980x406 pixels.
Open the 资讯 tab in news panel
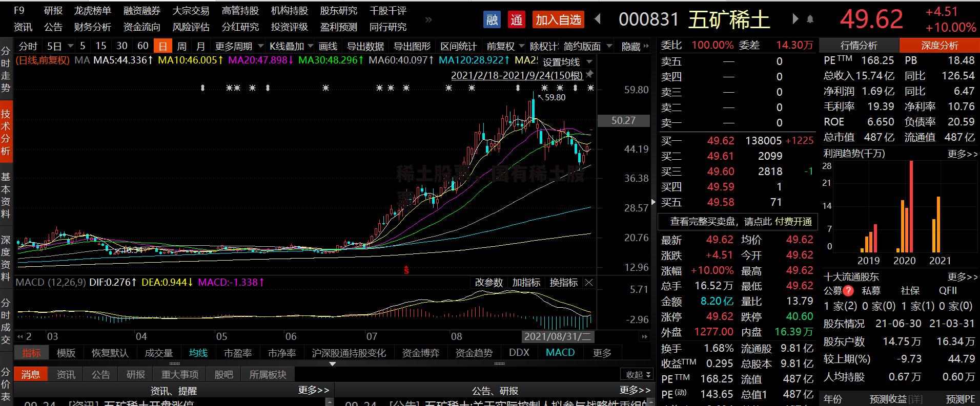pyautogui.click(x=66, y=375)
